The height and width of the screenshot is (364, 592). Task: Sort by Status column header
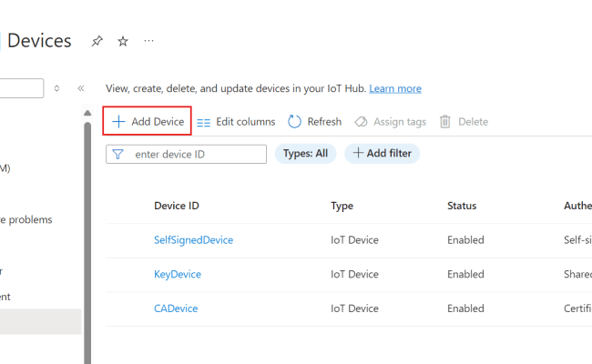click(x=462, y=206)
